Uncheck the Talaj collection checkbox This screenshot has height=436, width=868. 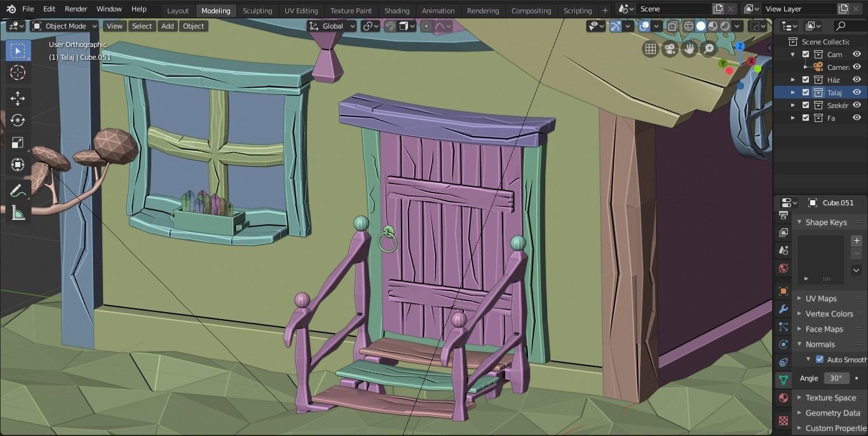click(806, 93)
